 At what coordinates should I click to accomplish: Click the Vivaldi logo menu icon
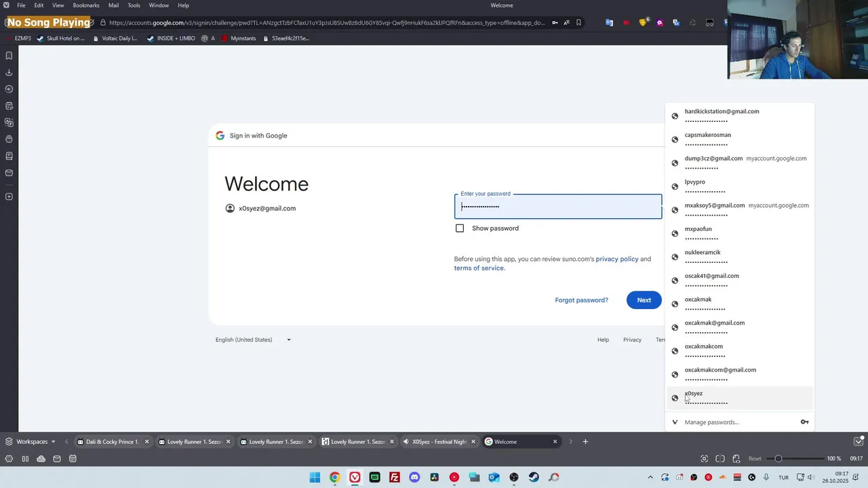tap(6, 5)
